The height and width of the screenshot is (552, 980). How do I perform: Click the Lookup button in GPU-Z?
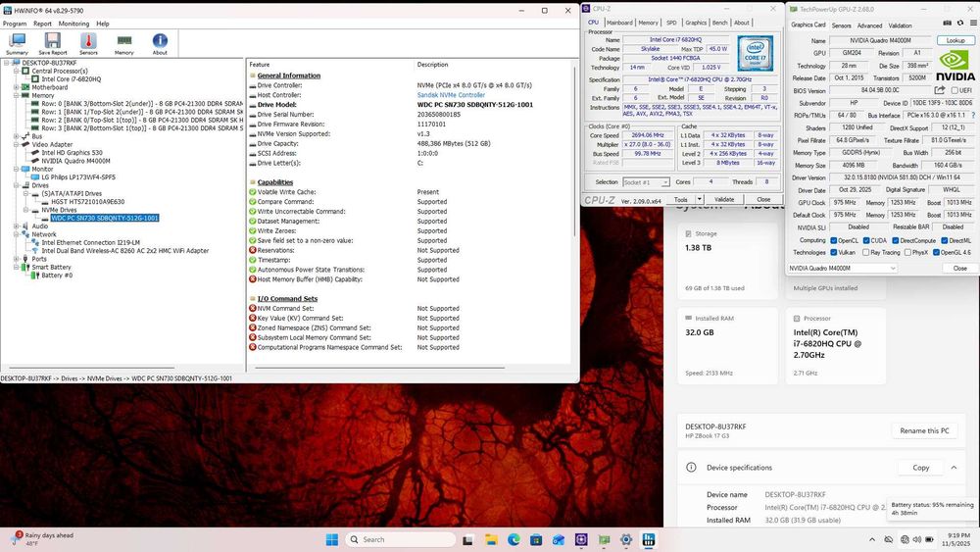tap(955, 40)
